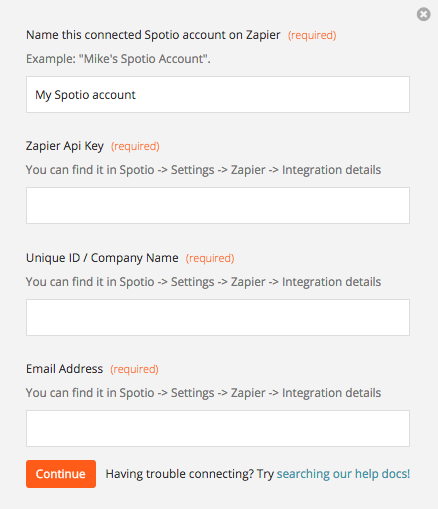
Task: Click the help hint under Zapier Api Key
Action: (203, 170)
